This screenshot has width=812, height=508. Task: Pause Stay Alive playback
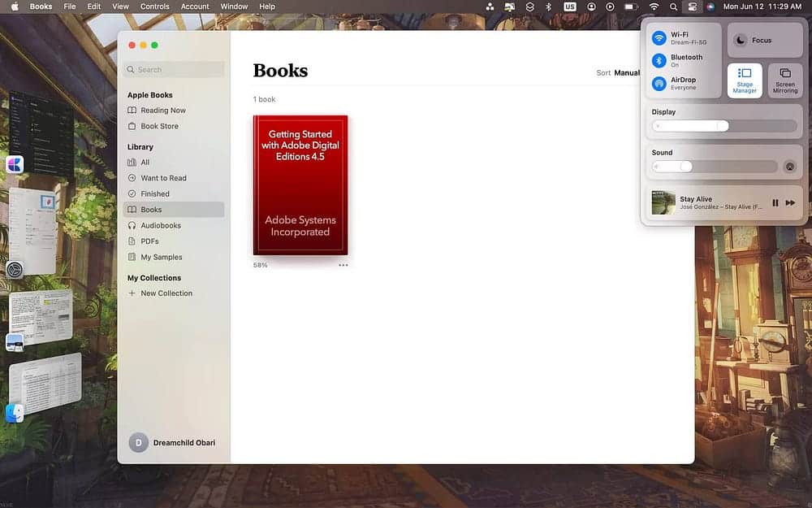coord(775,202)
